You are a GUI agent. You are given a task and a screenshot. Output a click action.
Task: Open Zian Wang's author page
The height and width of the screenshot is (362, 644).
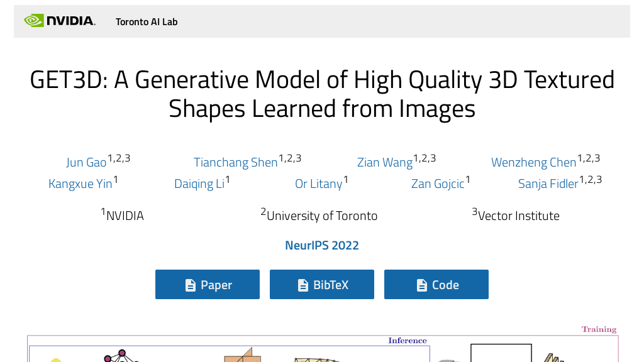(x=385, y=162)
